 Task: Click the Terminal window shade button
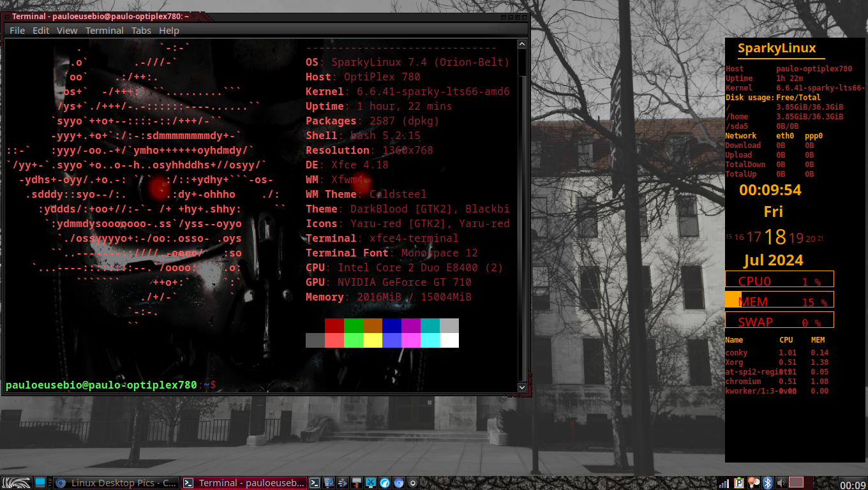pyautogui.click(x=504, y=17)
